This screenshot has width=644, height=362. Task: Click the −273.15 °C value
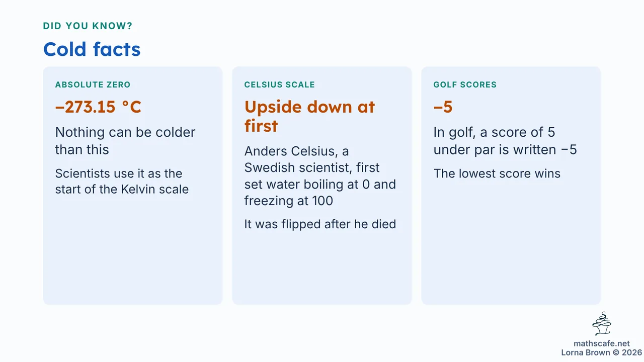coord(98,107)
